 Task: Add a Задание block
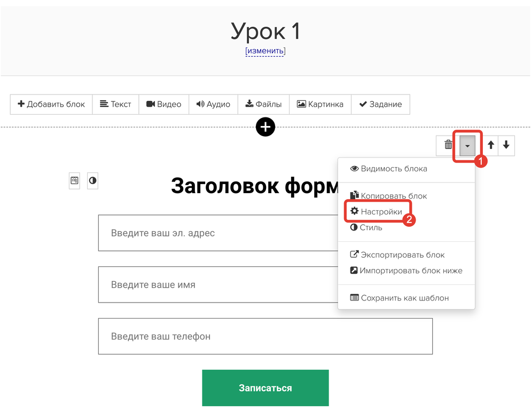(380, 104)
